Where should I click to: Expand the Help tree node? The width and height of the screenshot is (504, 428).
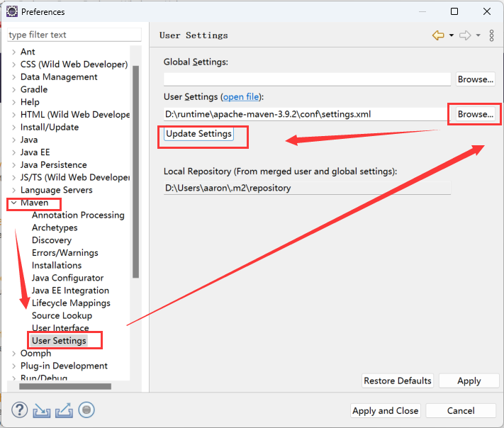[x=13, y=102]
